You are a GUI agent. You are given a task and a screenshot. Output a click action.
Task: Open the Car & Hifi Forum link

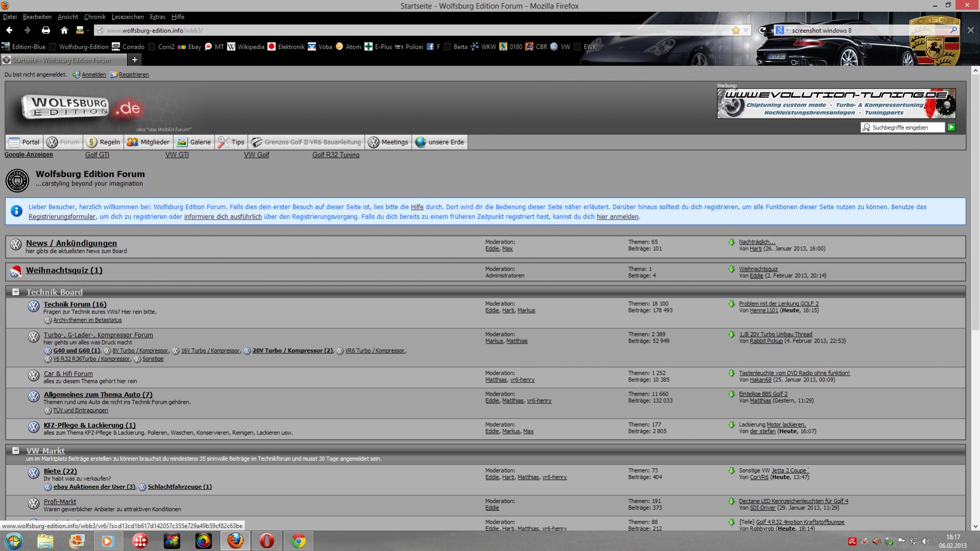pyautogui.click(x=68, y=374)
